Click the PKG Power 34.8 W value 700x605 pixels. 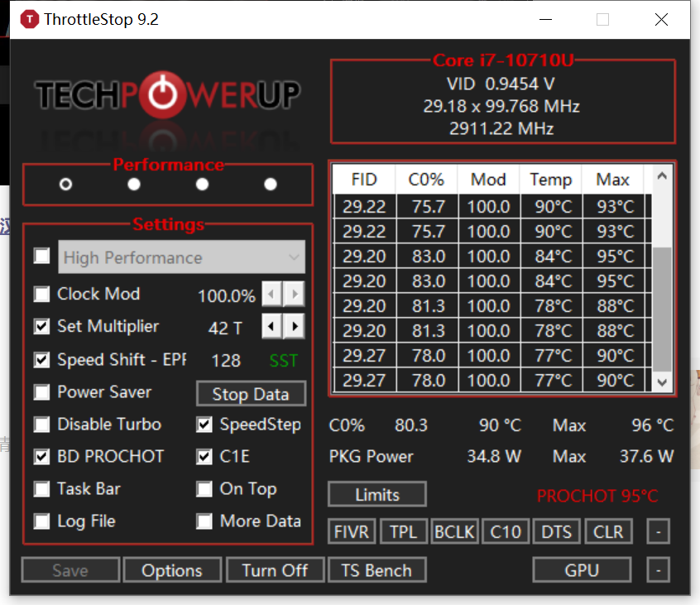click(494, 456)
